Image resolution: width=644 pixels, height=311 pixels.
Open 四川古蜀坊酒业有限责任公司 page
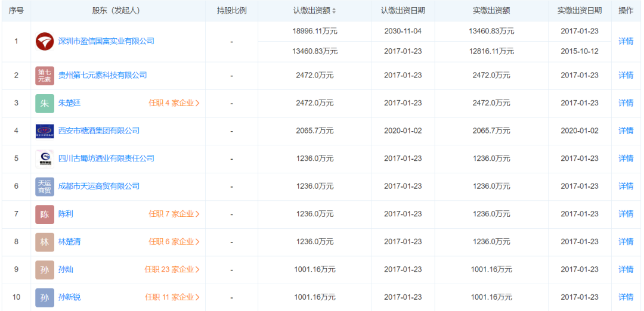pos(106,158)
